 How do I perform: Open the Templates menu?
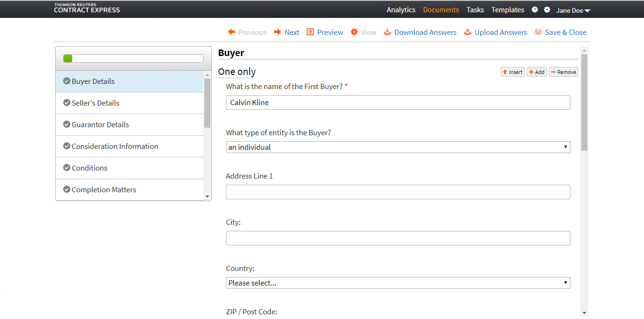tap(508, 10)
